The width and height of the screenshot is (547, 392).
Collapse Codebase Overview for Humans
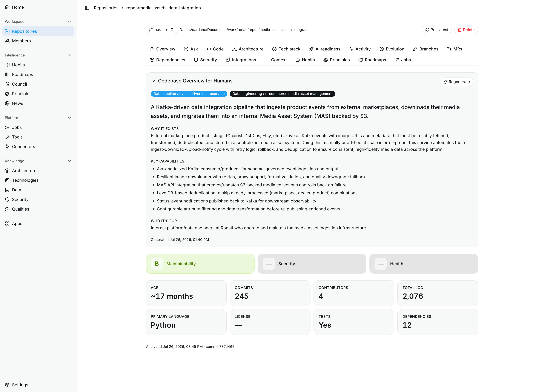click(153, 81)
